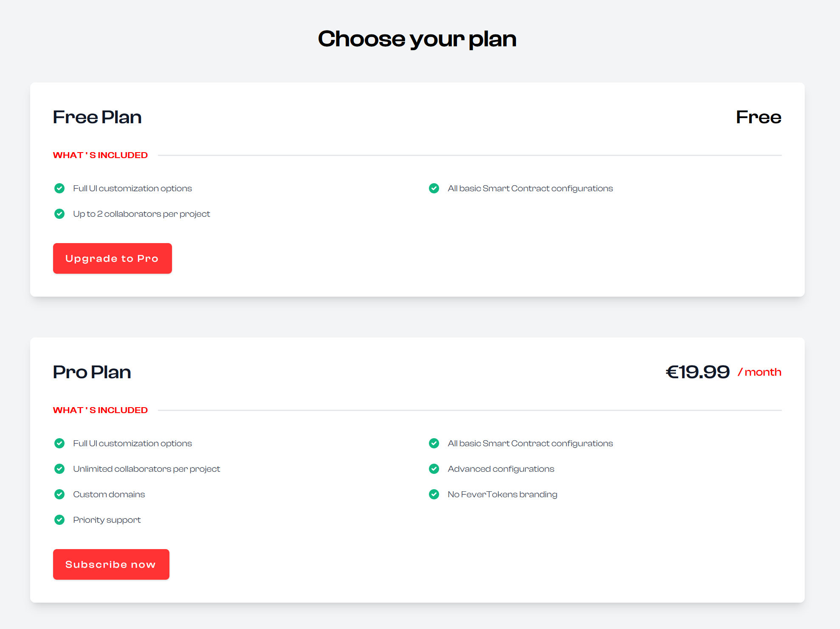Click checkmark icon next to Custom domains
This screenshot has height=629, width=840.
click(59, 494)
